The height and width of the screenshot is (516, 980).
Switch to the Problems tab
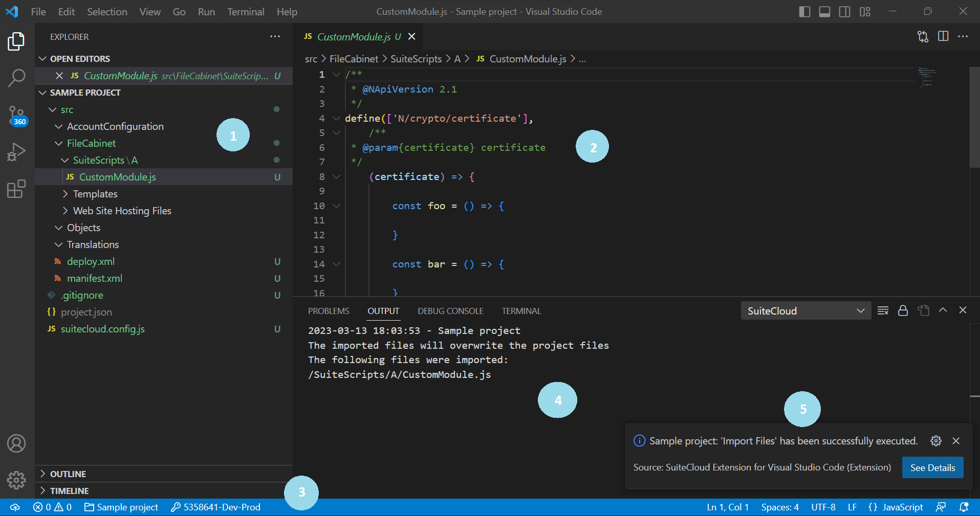329,311
